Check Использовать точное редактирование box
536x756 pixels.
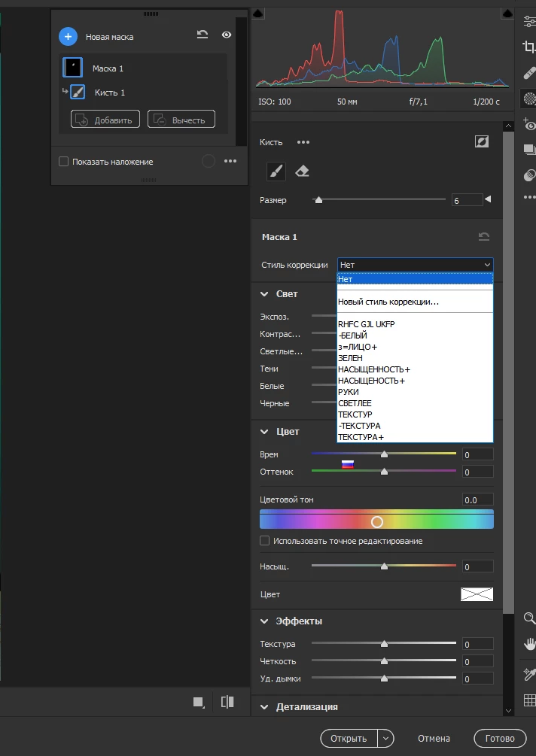tap(264, 540)
